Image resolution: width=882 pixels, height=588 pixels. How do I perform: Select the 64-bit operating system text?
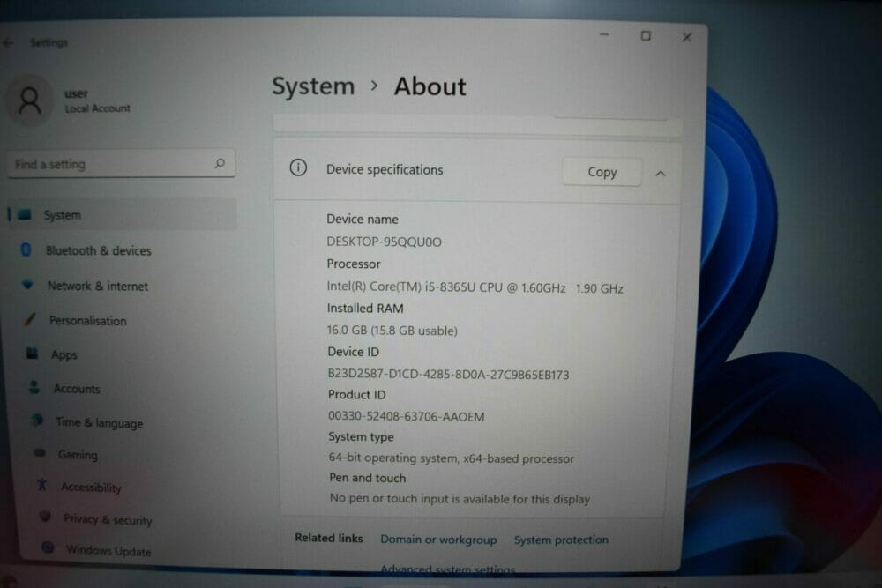[x=451, y=458]
